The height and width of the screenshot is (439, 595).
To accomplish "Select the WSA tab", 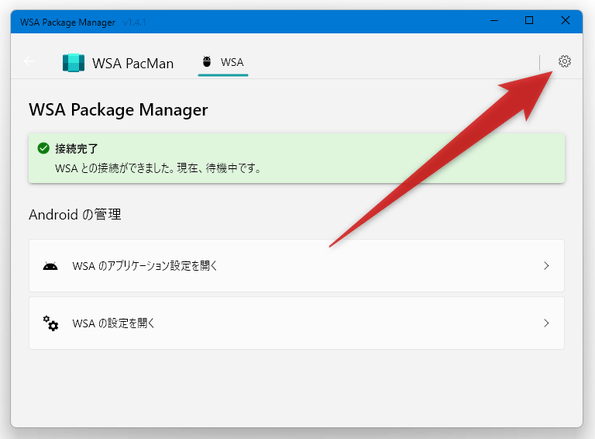I will pos(223,63).
